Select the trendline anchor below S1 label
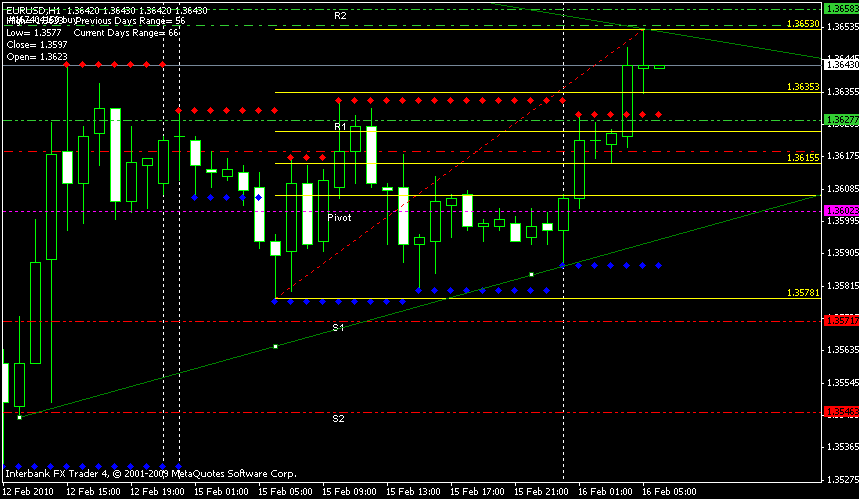The height and width of the screenshot is (499, 859). click(x=276, y=347)
